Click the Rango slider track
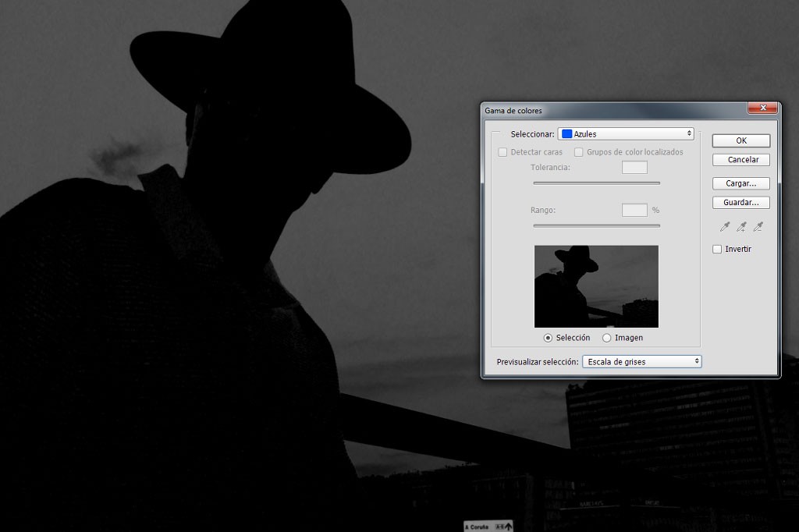The width and height of the screenshot is (799, 532). click(x=596, y=225)
